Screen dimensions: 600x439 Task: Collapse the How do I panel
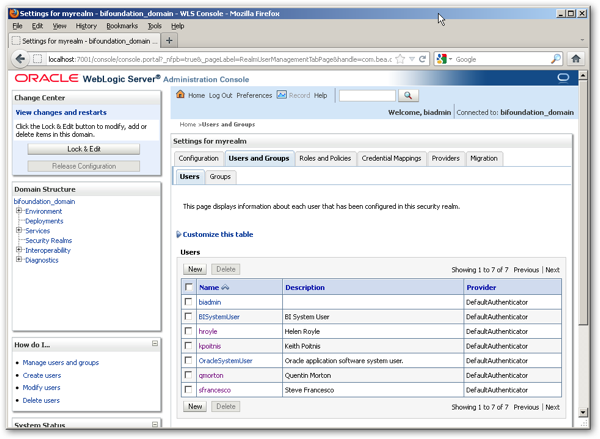[x=155, y=344]
